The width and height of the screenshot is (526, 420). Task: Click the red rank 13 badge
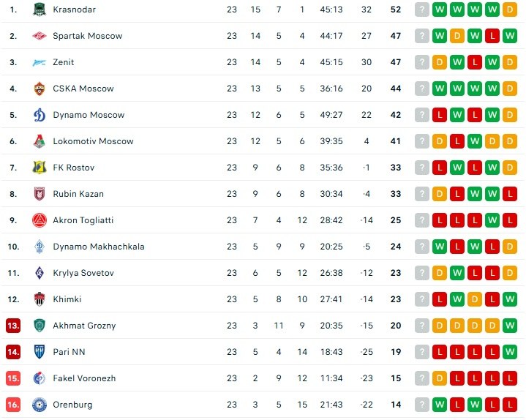[13, 326]
